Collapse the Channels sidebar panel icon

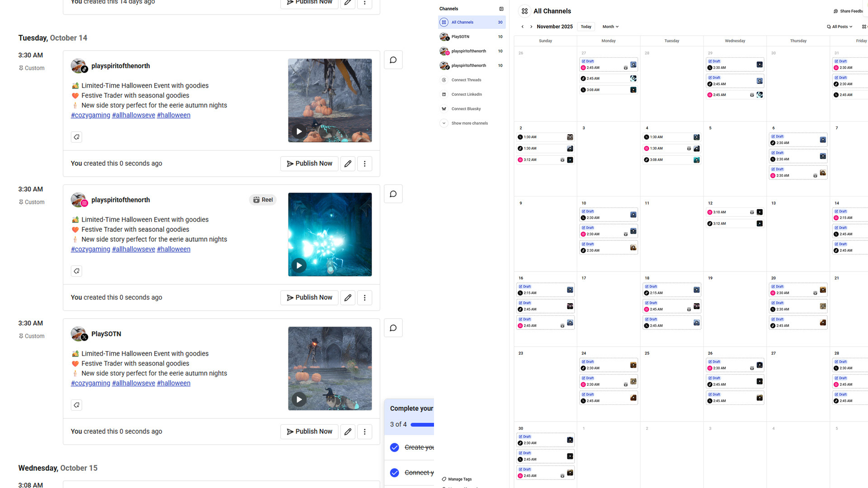click(501, 9)
